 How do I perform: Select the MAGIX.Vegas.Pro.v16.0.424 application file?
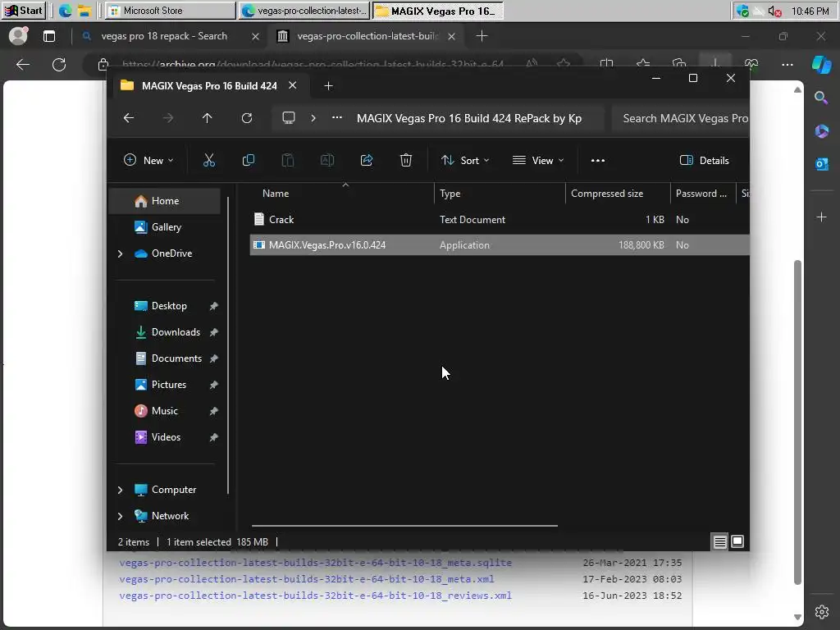pos(500,244)
